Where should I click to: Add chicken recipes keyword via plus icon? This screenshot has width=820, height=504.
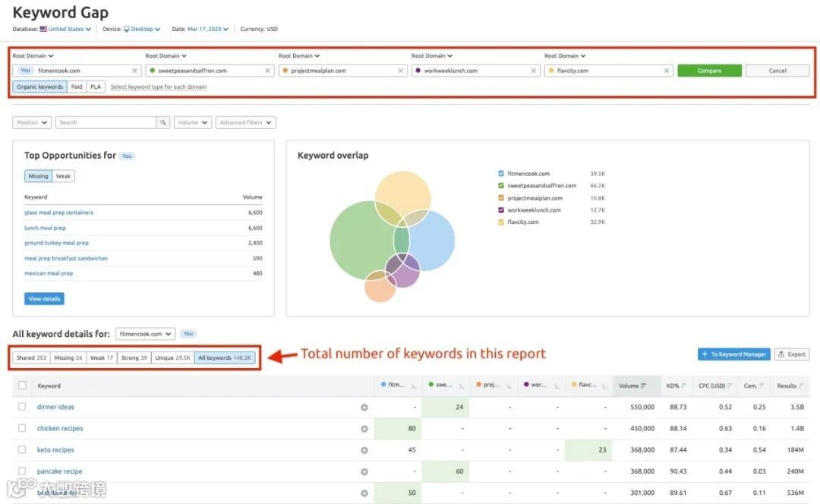(x=364, y=429)
